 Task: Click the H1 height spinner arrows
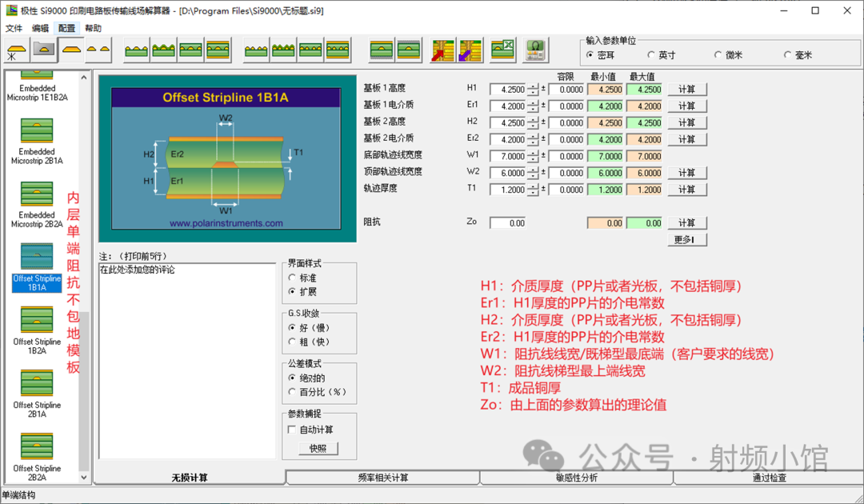point(534,90)
